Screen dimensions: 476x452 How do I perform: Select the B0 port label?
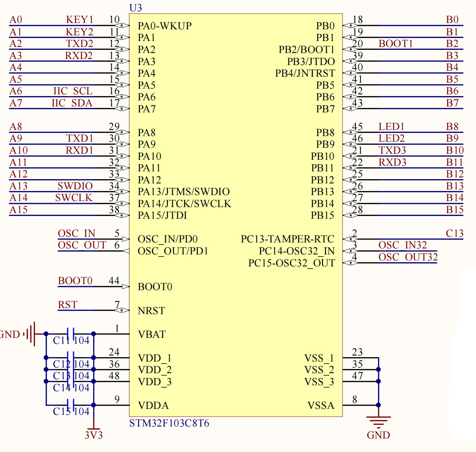452,19
